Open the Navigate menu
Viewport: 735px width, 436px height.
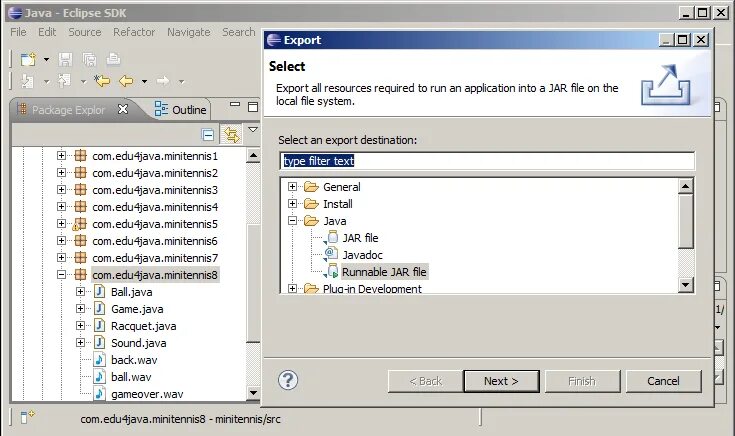click(x=189, y=32)
